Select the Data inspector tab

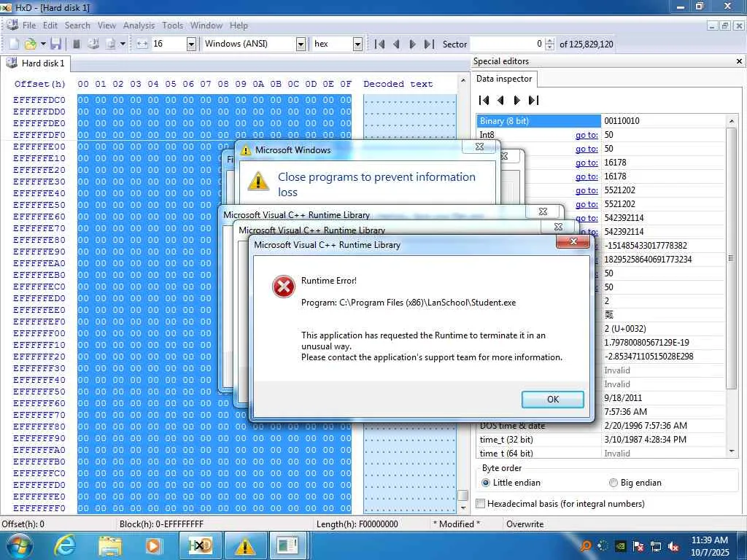504,79
